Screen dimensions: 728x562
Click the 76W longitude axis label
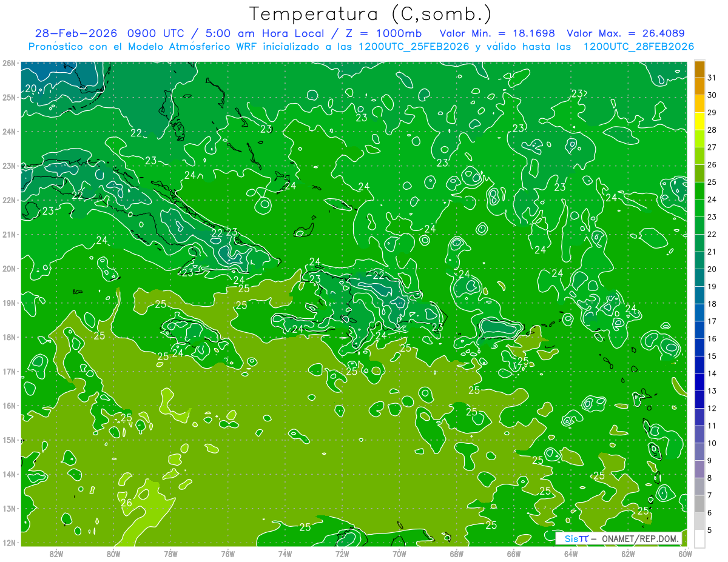(227, 554)
